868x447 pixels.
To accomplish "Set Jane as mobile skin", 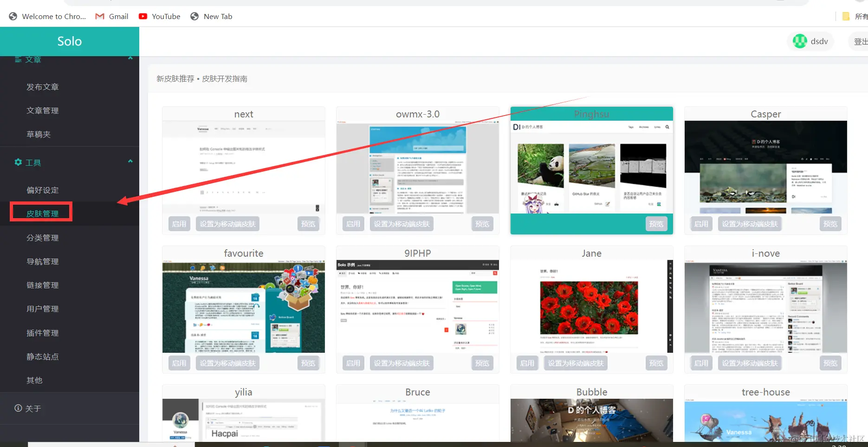I will (576, 363).
